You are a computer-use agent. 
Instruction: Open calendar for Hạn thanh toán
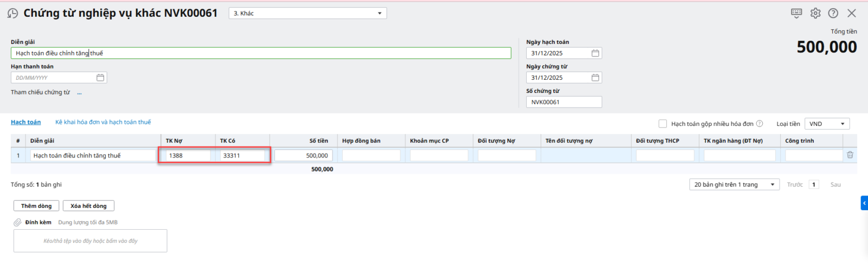(x=100, y=78)
